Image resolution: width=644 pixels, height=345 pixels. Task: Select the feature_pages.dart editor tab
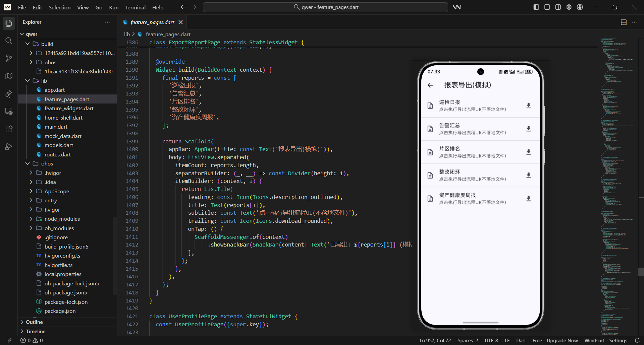tap(152, 22)
